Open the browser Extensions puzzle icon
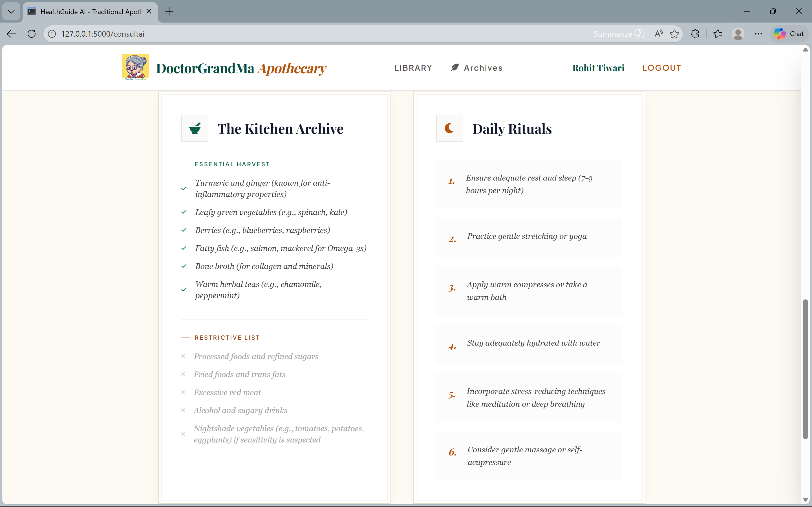 (695, 34)
